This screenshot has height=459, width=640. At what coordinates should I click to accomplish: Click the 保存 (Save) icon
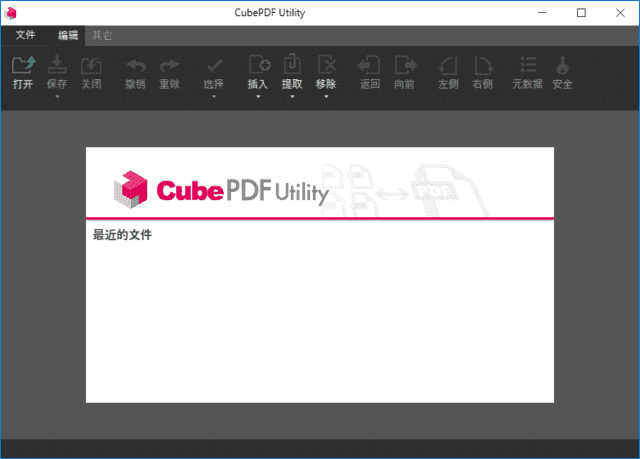click(x=57, y=67)
